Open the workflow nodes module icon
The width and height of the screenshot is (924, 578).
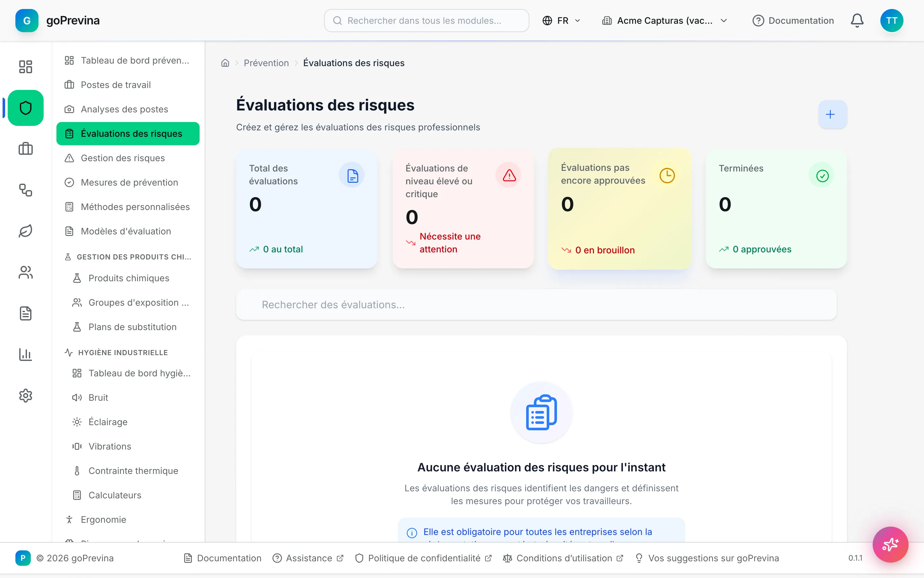point(26,190)
